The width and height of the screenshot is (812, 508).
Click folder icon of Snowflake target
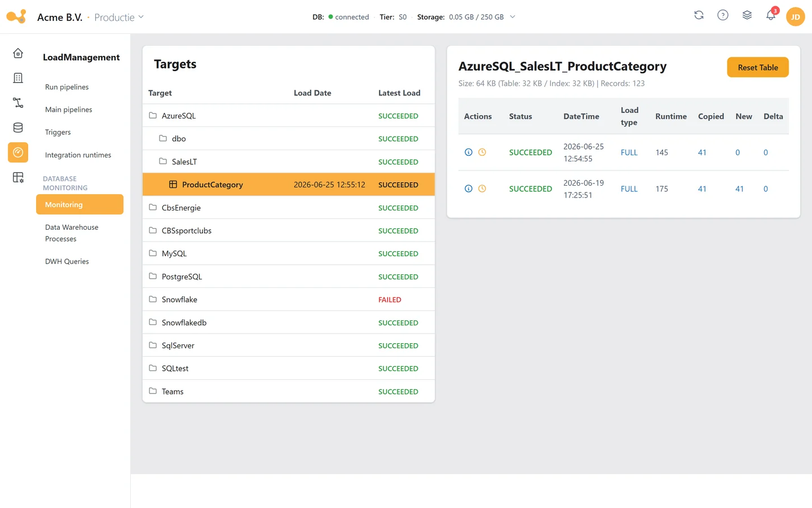(153, 299)
